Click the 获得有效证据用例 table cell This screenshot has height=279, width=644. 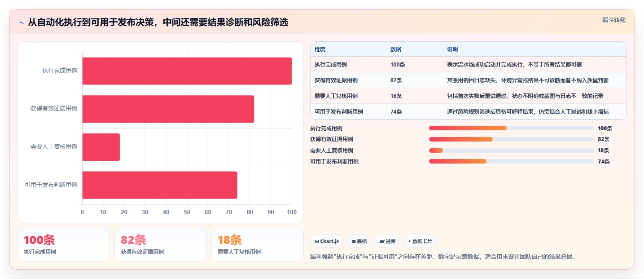click(336, 80)
